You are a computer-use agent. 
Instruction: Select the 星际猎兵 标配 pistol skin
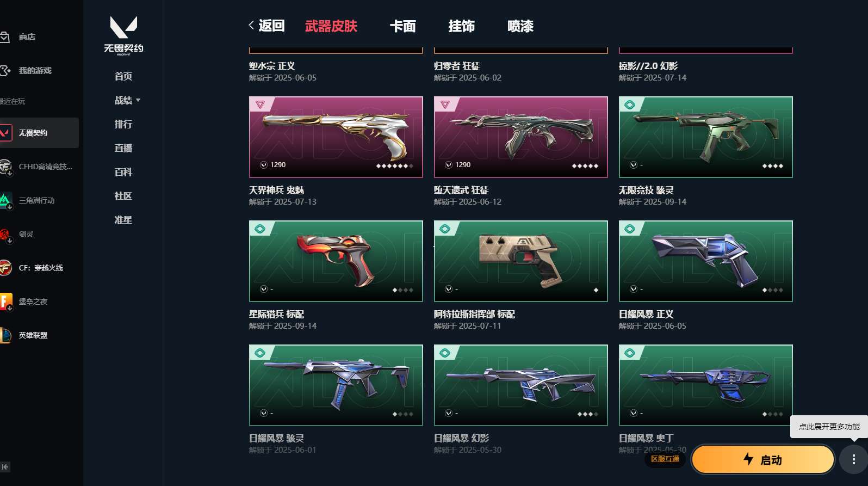[336, 261]
